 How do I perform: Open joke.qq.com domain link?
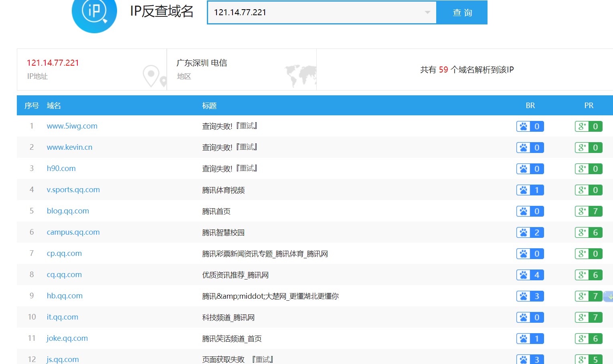pos(67,338)
